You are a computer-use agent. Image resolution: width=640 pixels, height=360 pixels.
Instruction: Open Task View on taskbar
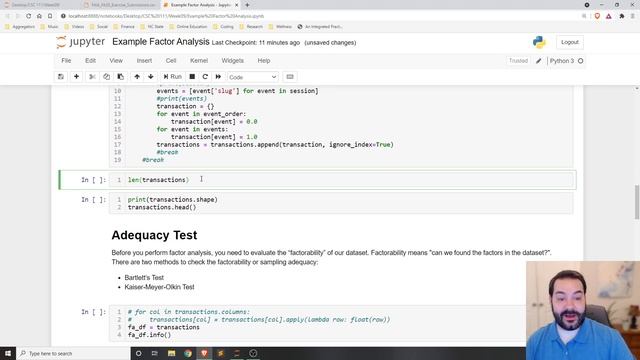tap(155, 353)
